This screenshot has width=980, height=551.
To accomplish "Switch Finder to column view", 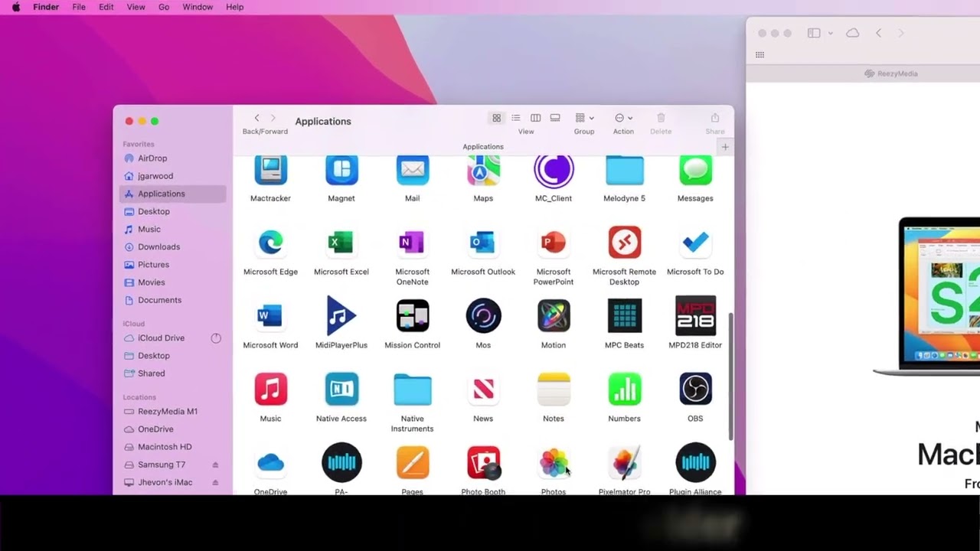I will [536, 118].
